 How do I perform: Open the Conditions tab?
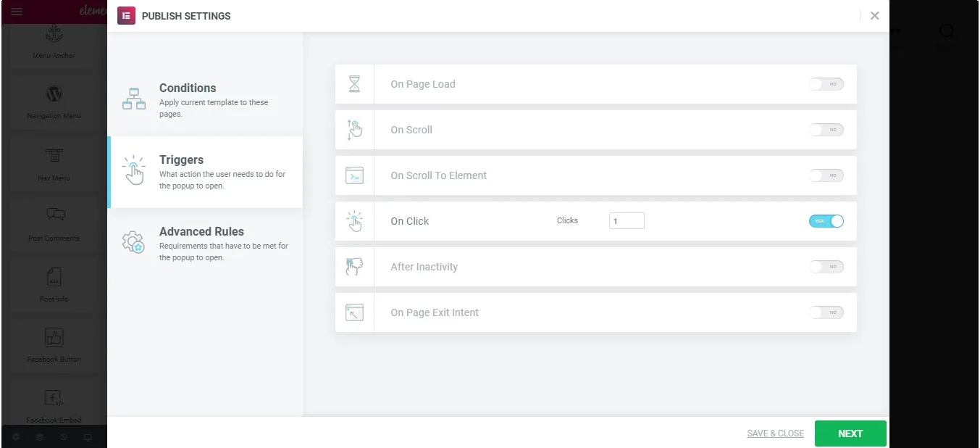click(x=205, y=100)
